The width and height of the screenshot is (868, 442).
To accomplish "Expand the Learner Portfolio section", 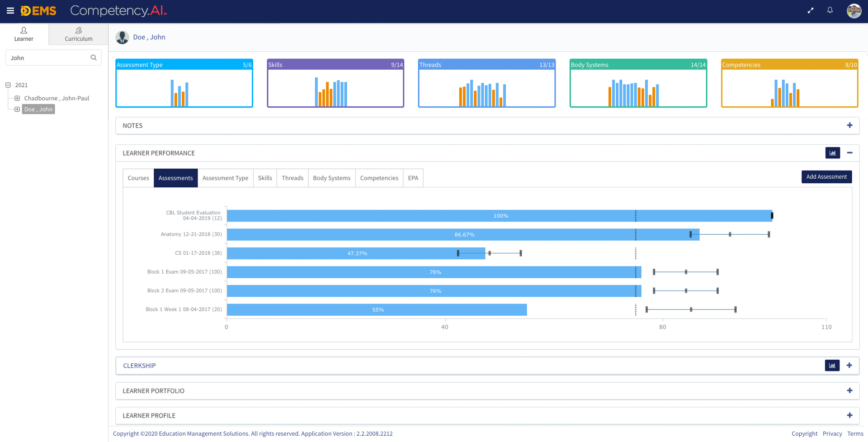I will pyautogui.click(x=849, y=390).
